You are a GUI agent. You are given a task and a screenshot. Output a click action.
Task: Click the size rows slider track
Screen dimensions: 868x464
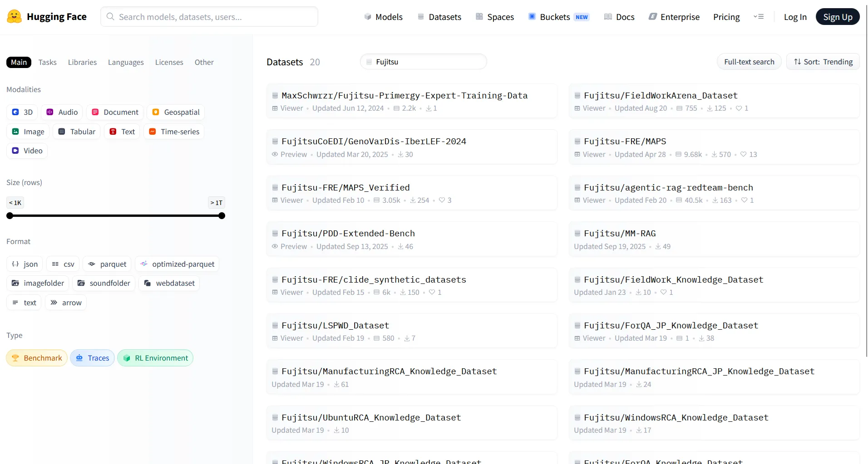[116, 216]
